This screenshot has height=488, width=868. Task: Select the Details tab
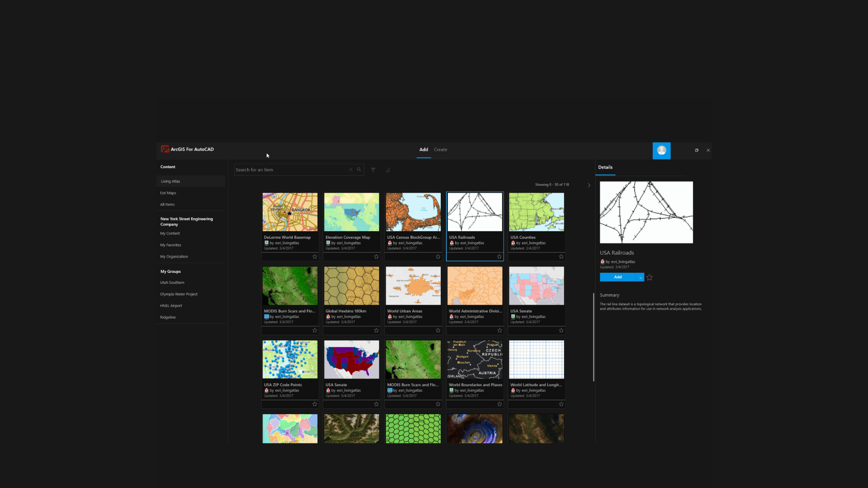coord(605,167)
